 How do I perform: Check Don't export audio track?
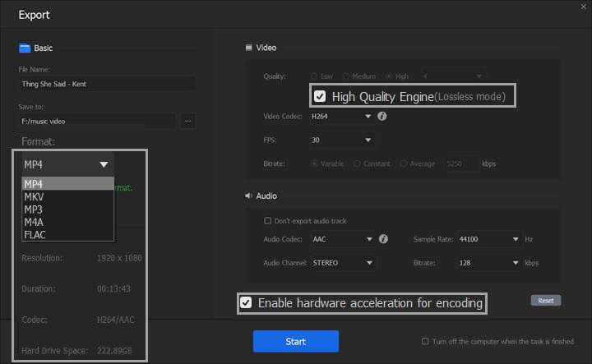click(x=267, y=221)
